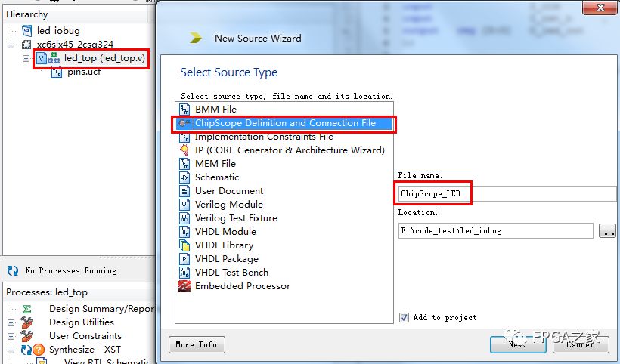Click the BMM File type icon
Screen dimensions: 620x364
pos(184,110)
